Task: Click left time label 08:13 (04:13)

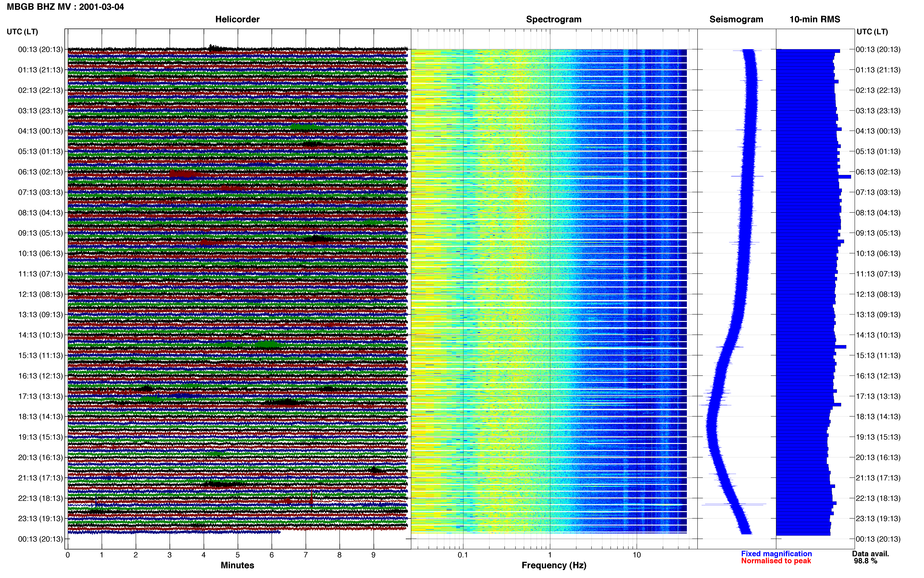Action: coord(41,212)
